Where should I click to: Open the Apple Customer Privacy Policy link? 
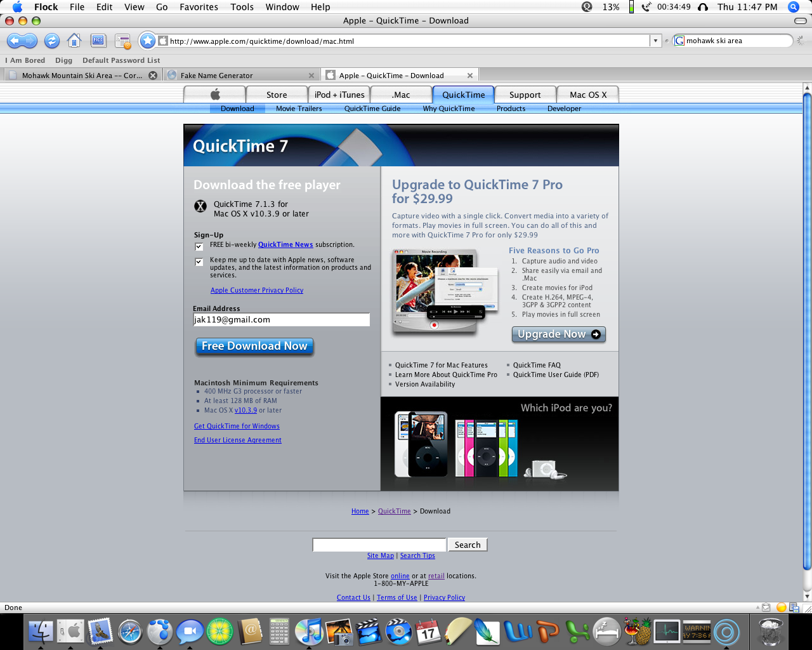point(257,290)
